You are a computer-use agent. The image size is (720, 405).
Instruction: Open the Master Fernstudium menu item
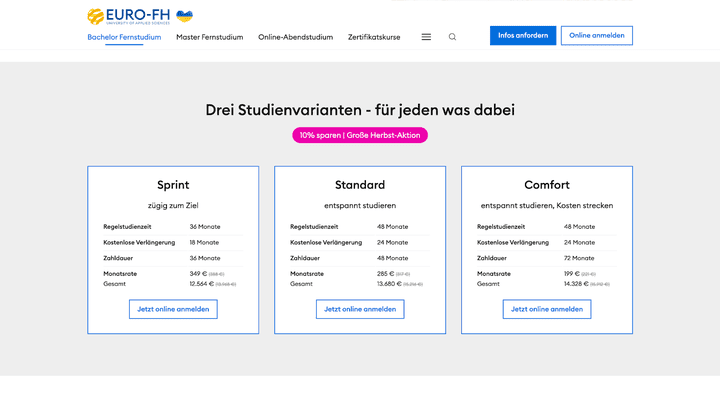(x=209, y=37)
